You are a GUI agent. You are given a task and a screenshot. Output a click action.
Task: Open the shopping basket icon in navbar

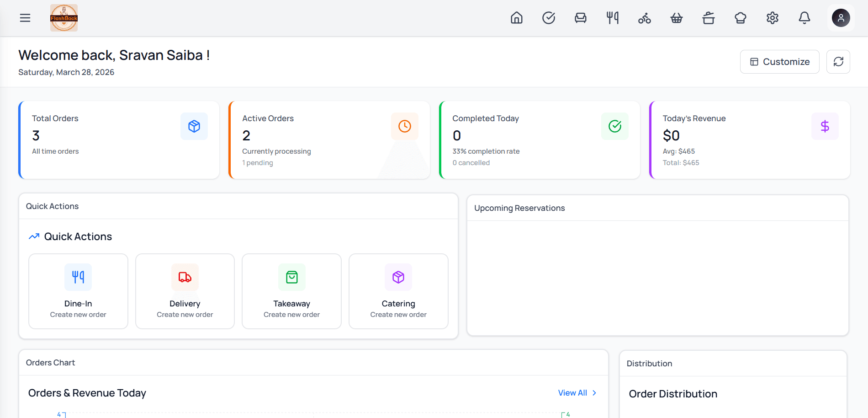[x=677, y=18]
